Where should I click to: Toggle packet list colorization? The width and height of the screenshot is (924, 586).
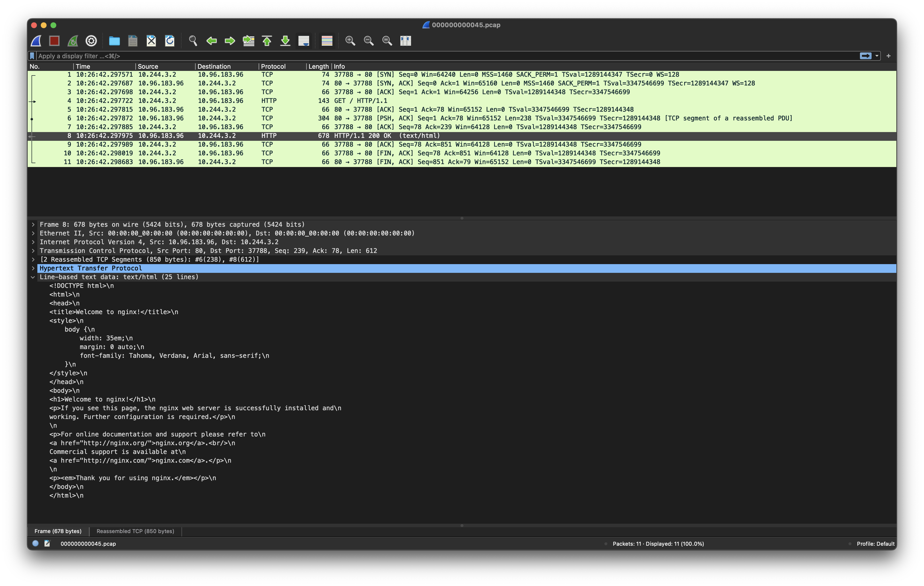point(327,41)
